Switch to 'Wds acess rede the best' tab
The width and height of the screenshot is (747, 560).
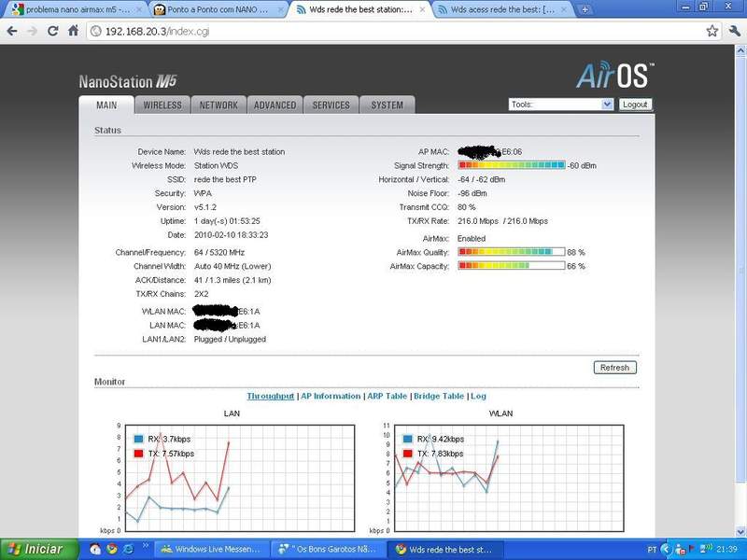pyautogui.click(x=502, y=9)
